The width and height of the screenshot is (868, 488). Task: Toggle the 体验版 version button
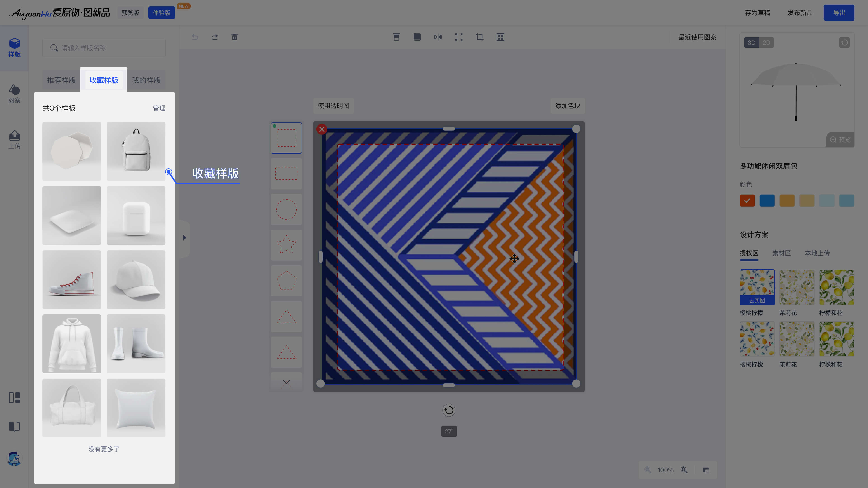(x=161, y=13)
